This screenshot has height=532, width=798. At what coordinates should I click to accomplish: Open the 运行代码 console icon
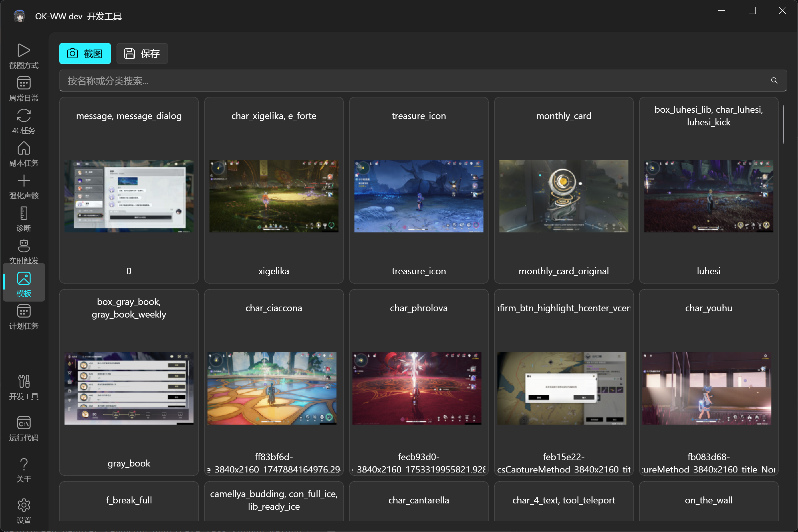coord(24,423)
